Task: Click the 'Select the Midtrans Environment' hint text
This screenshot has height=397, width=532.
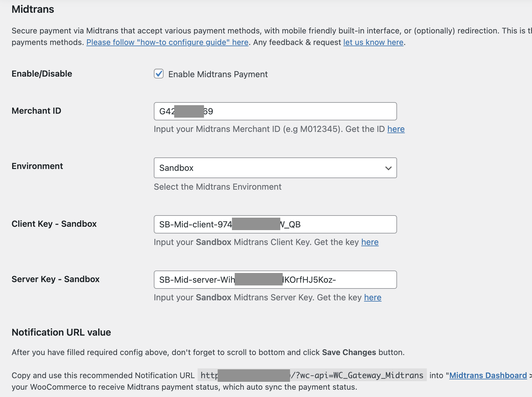Action: click(218, 187)
